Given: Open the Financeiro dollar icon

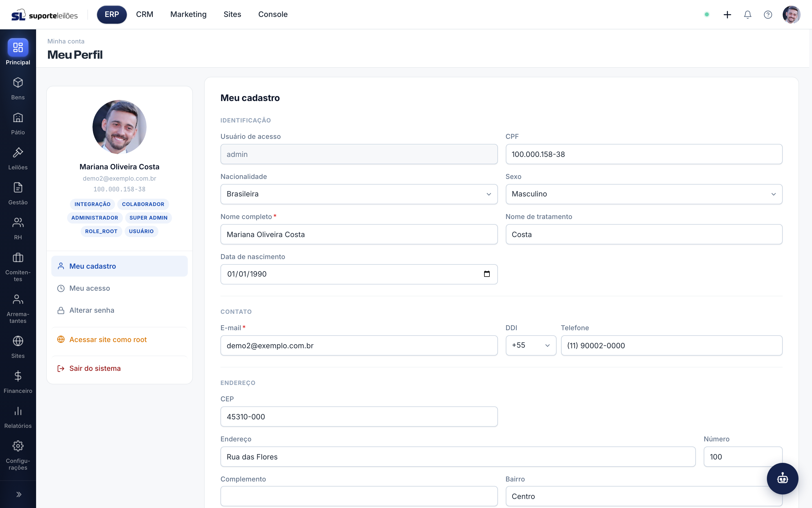Looking at the screenshot, I should pyautogui.click(x=18, y=376).
